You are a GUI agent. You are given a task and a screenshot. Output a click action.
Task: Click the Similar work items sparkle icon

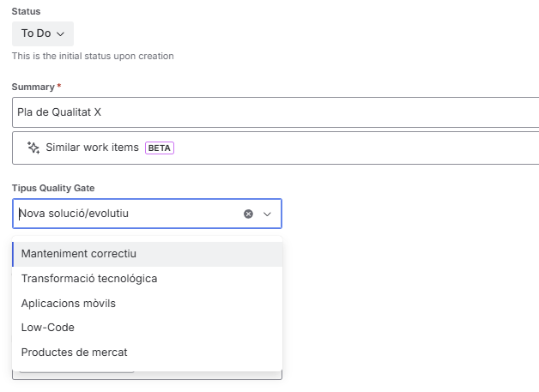(33, 148)
